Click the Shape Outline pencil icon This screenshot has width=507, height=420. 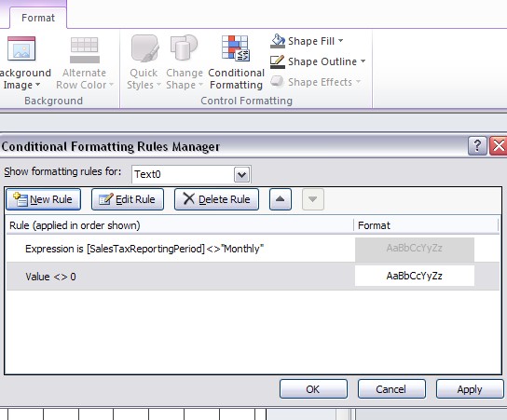278,61
